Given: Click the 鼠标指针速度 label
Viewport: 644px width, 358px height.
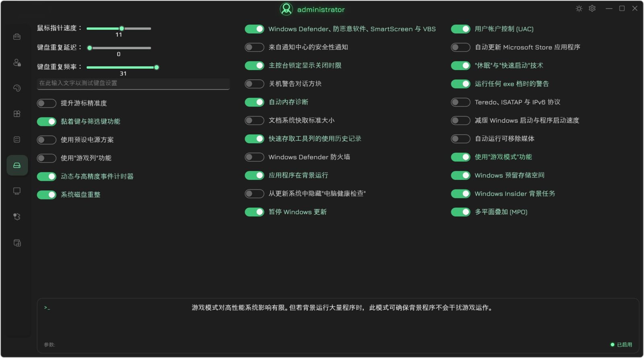Looking at the screenshot, I should point(60,28).
